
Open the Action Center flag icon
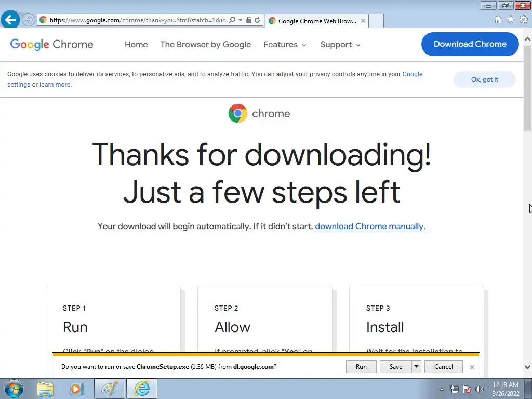(467, 389)
